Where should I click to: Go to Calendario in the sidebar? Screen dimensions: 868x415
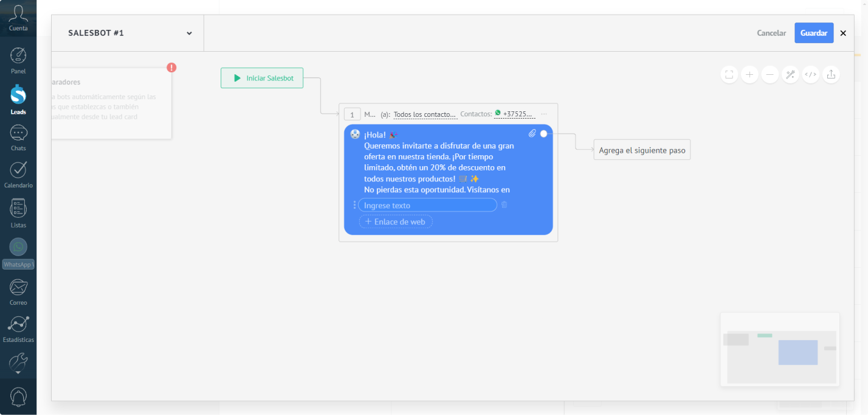click(x=18, y=175)
